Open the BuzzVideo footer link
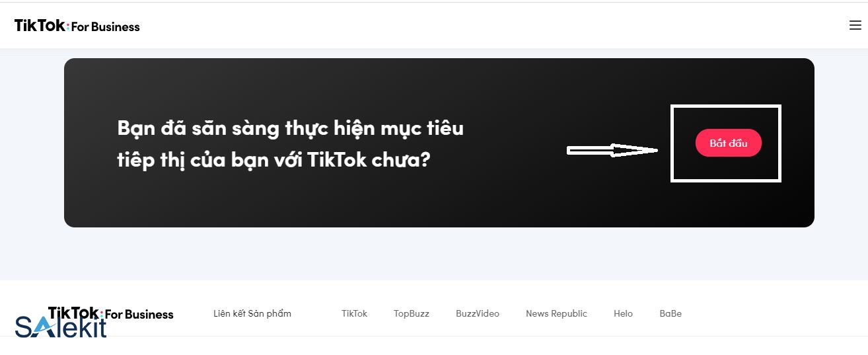This screenshot has height=355, width=868. pos(478,313)
